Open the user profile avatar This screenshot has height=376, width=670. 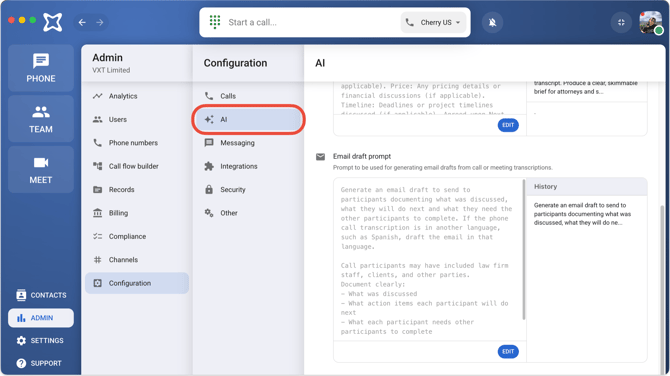tap(650, 22)
